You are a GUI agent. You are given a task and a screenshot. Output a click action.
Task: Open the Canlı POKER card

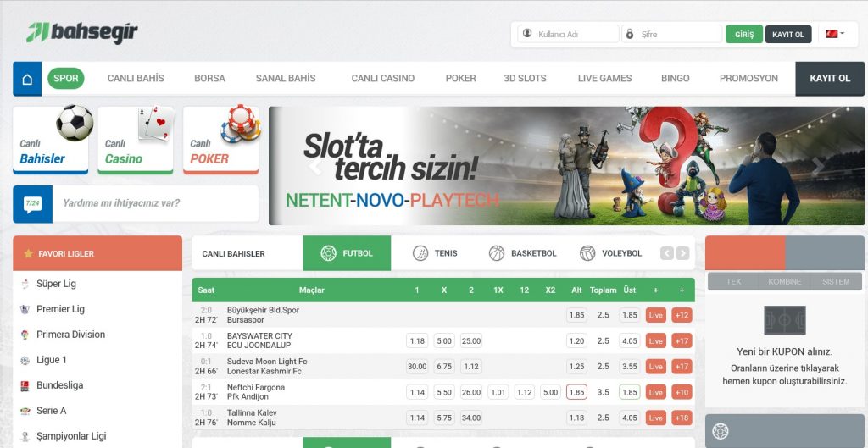pos(221,140)
